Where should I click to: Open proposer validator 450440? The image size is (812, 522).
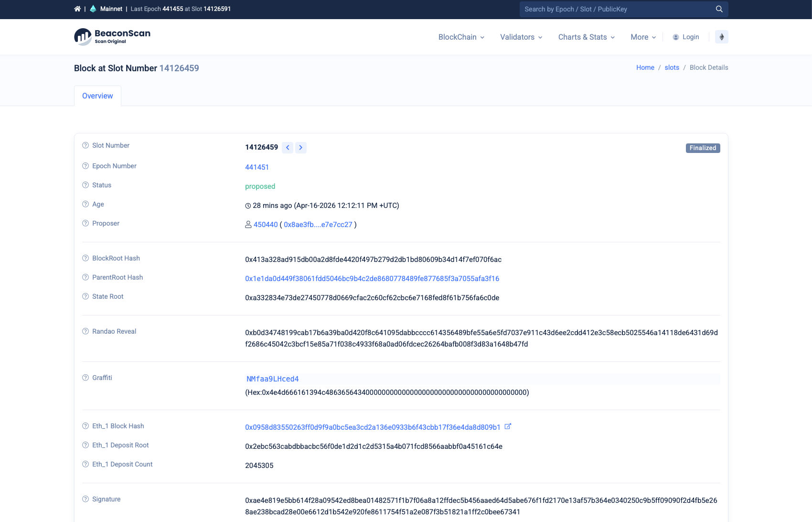pyautogui.click(x=266, y=225)
